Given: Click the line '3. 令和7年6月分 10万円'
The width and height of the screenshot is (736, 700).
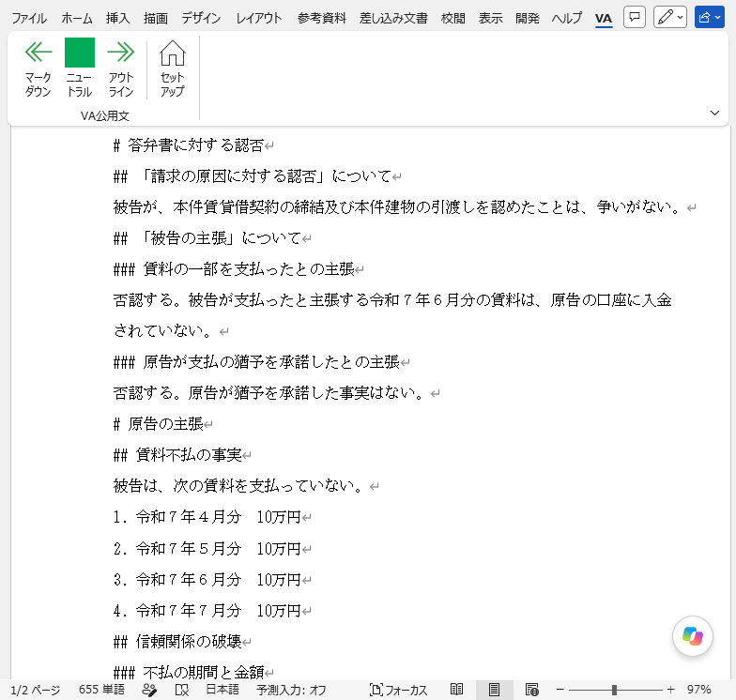Looking at the screenshot, I should point(207,580).
